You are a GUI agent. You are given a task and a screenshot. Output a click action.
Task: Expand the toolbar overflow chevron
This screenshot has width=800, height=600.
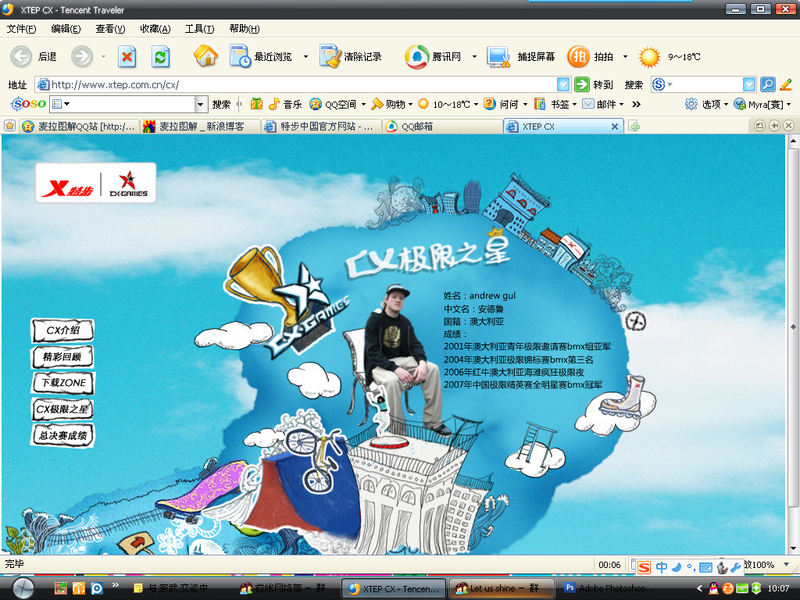tap(636, 104)
